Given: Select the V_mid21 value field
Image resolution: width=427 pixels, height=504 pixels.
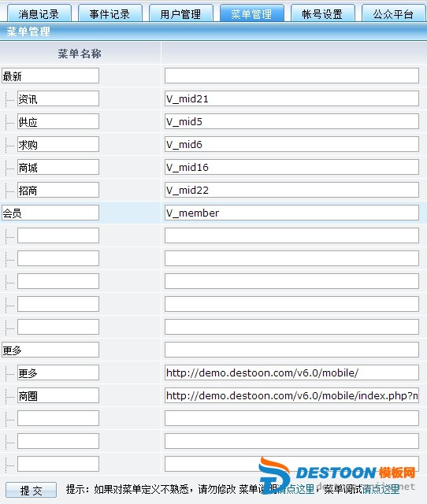Looking at the screenshot, I should click(x=291, y=98).
